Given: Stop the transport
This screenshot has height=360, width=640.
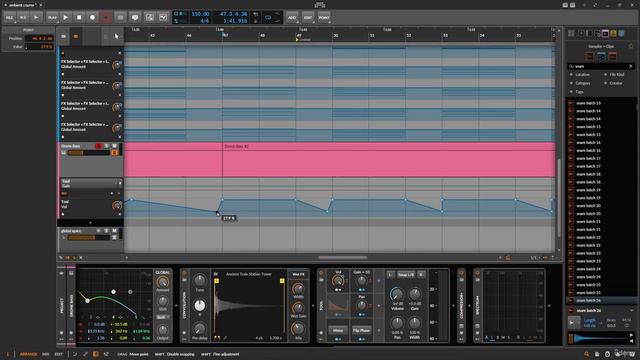Looking at the screenshot, I should tap(79, 18).
